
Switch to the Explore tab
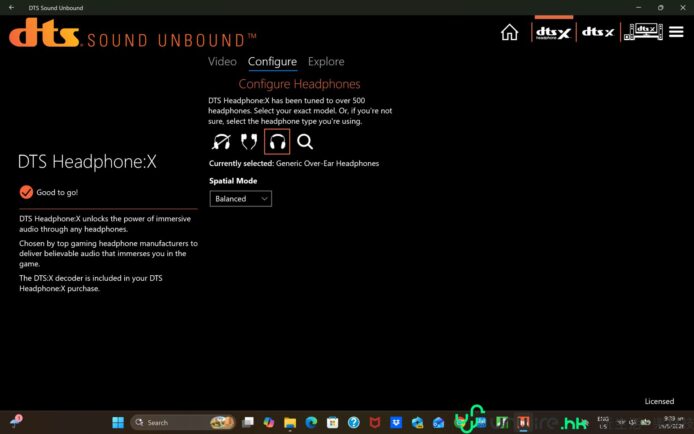coord(326,61)
